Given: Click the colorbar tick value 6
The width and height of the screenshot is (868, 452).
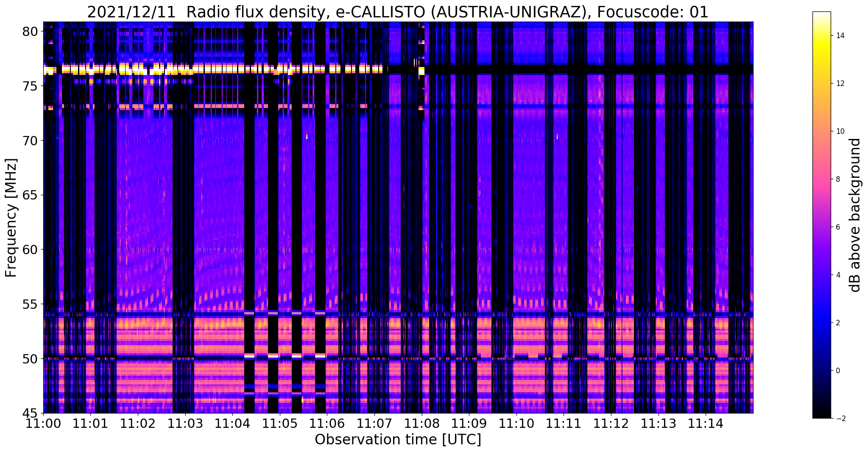Looking at the screenshot, I should [837, 227].
